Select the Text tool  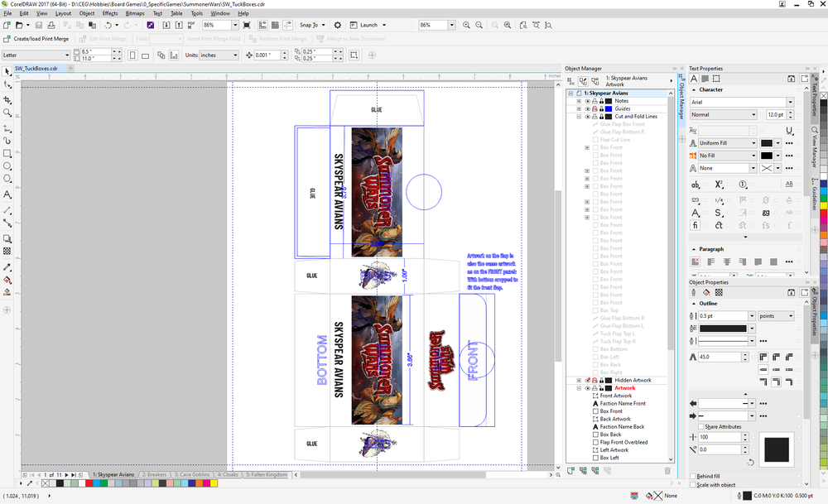coord(7,194)
